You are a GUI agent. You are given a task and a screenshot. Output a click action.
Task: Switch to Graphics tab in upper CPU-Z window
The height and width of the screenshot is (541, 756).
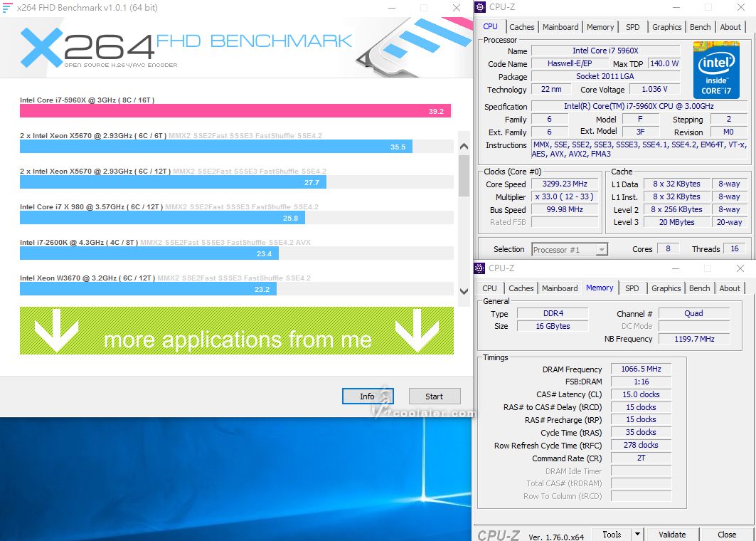click(667, 27)
